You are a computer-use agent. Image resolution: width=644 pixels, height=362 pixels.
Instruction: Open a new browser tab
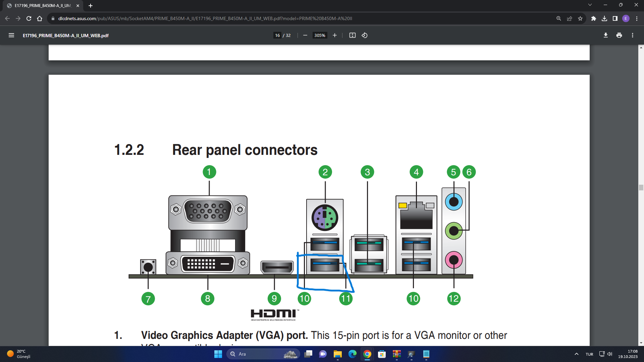click(91, 6)
